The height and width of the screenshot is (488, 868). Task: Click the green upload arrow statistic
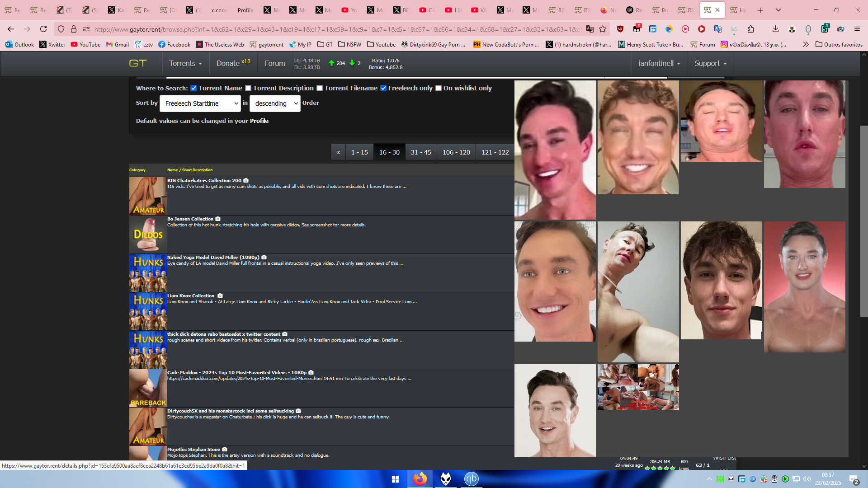click(x=331, y=63)
